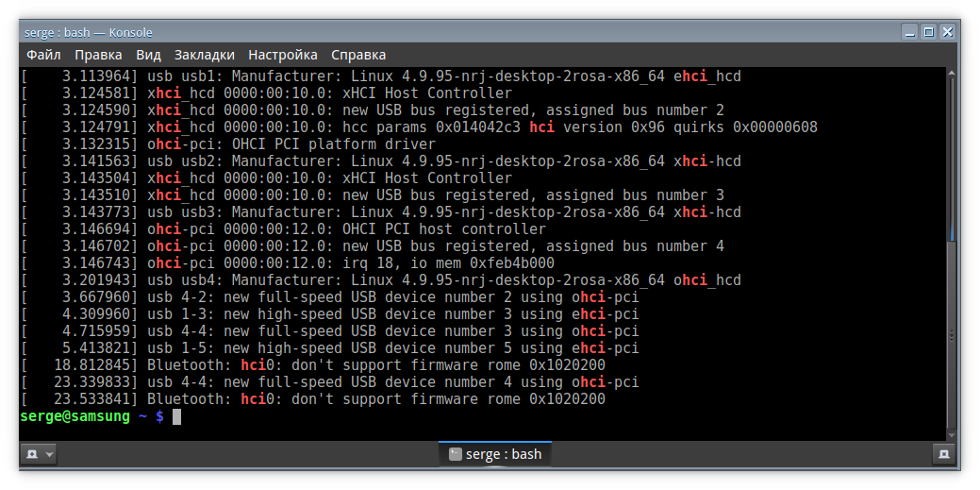Screen dimensions: 980x490
Task: Expand the new tab profile dropdown arrow
Action: coord(50,454)
